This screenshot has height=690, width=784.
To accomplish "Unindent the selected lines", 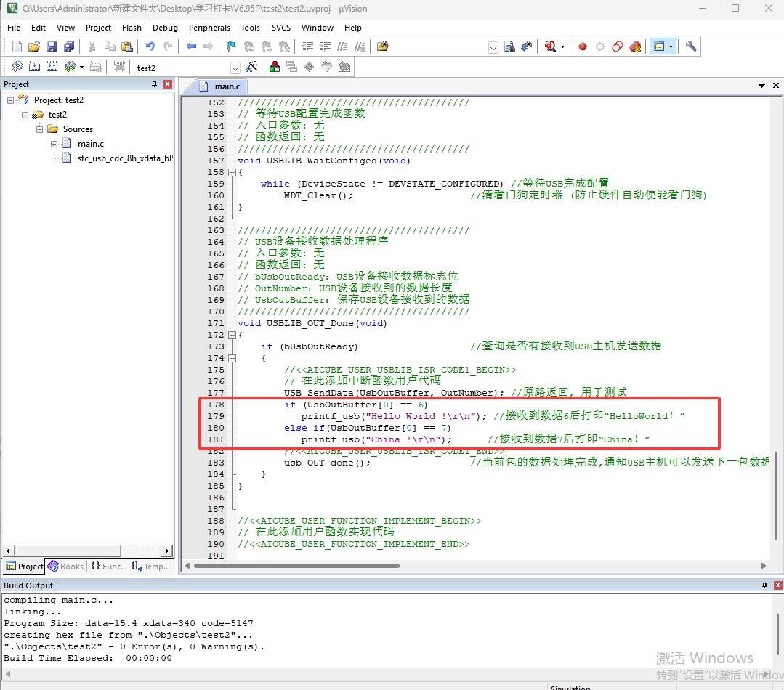I will 325,46.
